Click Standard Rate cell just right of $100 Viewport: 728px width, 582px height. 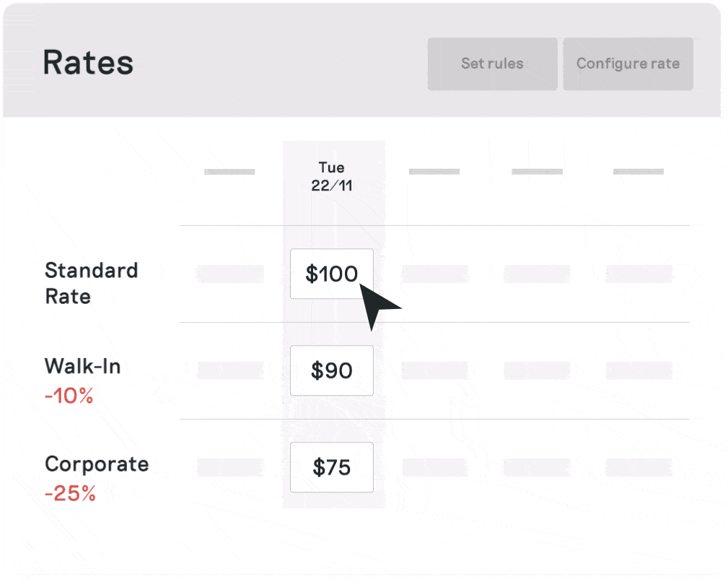pyautogui.click(x=435, y=274)
